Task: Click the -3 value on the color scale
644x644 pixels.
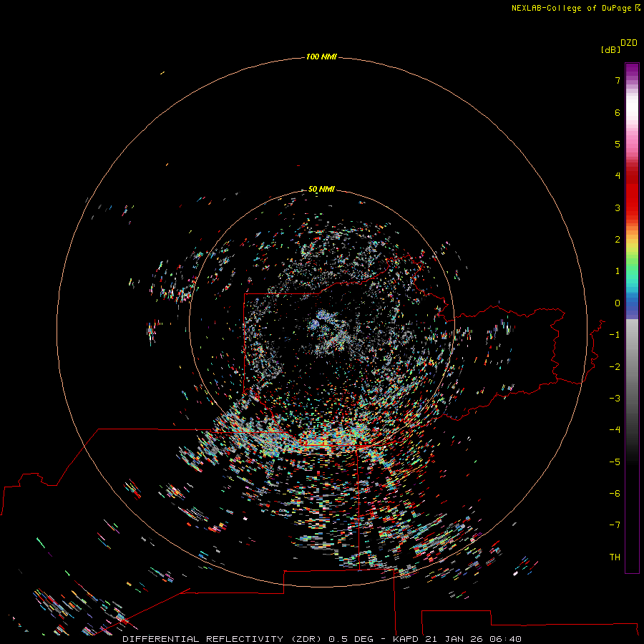Action: coord(615,399)
